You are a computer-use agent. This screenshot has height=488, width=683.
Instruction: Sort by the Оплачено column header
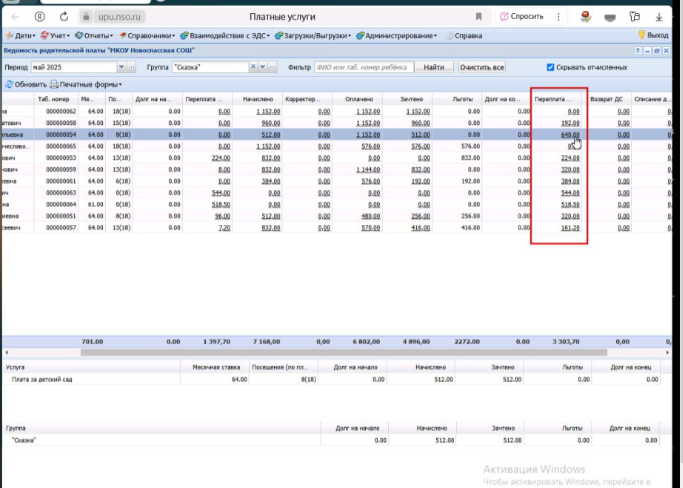tap(358, 99)
